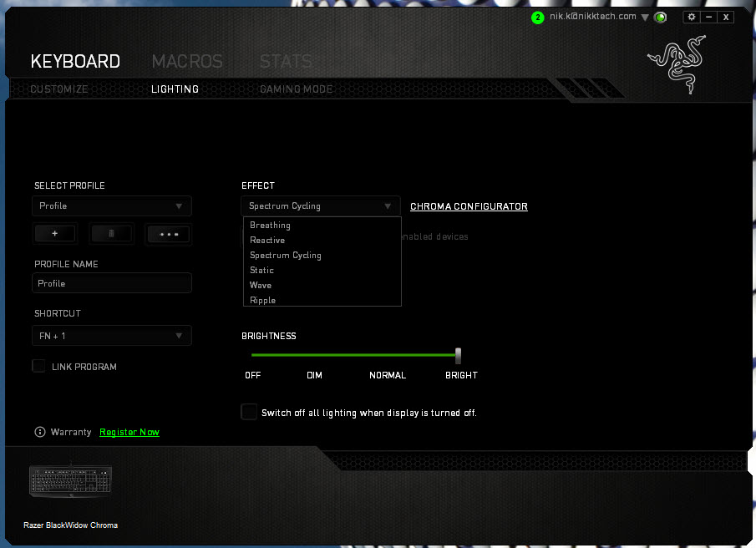Close the Synapse window
Screen dimensions: 756x548
click(x=726, y=17)
